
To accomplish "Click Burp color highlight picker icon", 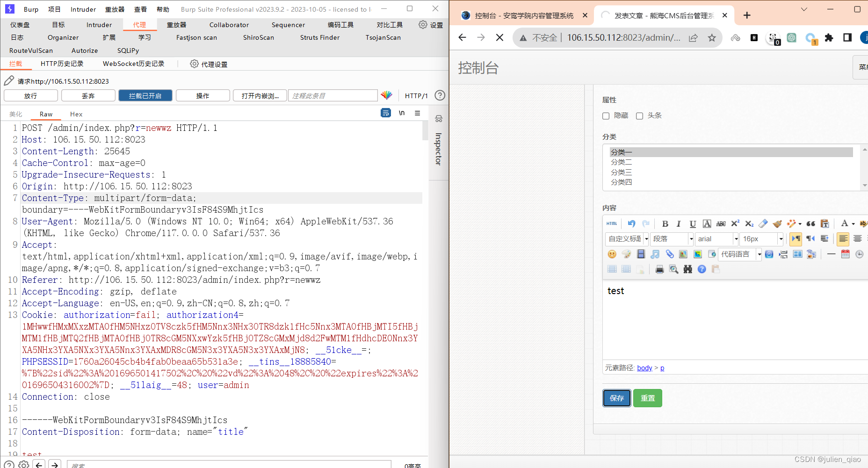I will (x=387, y=95).
